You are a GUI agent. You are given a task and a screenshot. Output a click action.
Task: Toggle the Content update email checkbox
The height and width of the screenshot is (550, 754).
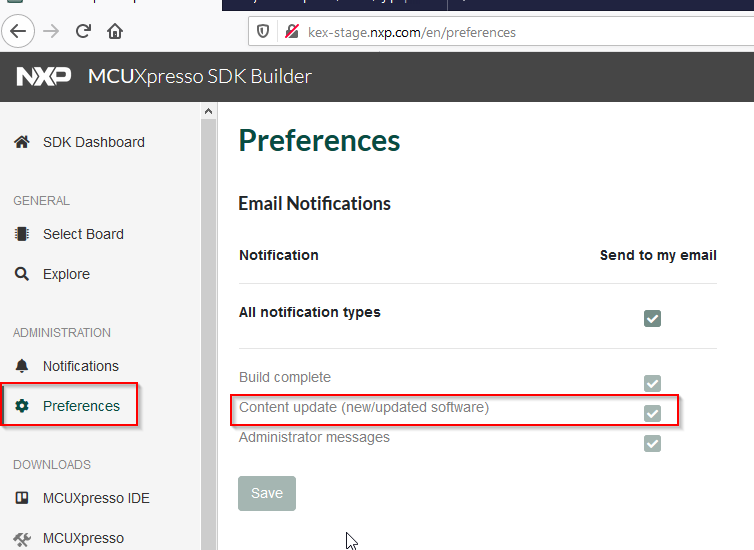[652, 413]
